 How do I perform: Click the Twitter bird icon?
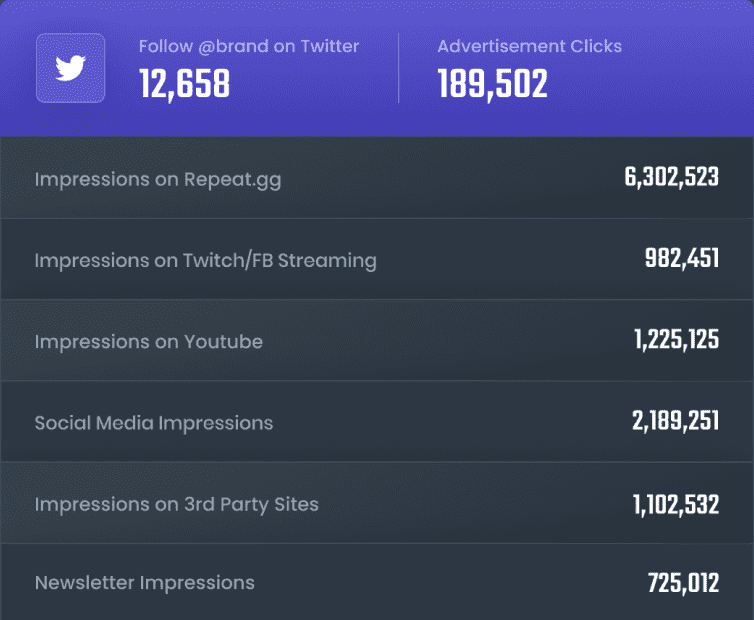[70, 68]
